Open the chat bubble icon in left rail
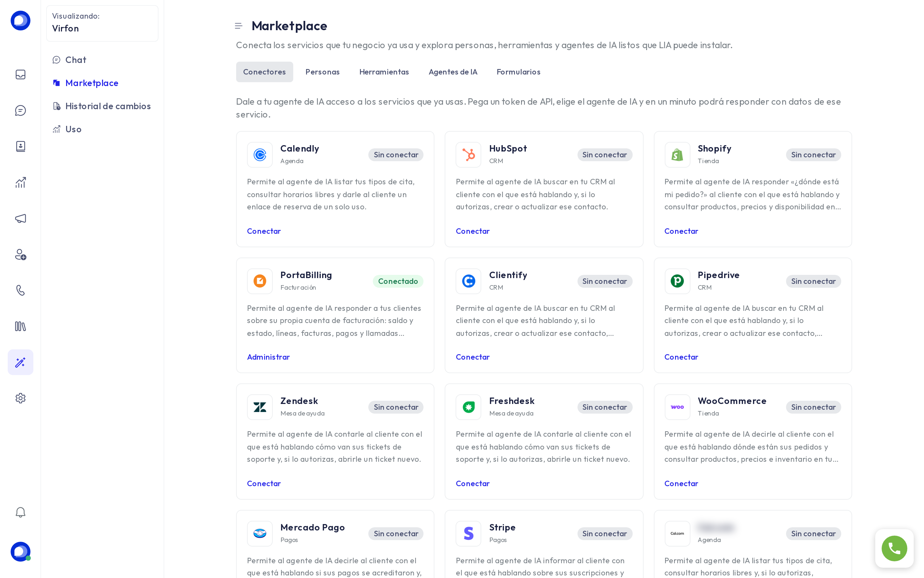924x578 pixels. pyautogui.click(x=20, y=110)
